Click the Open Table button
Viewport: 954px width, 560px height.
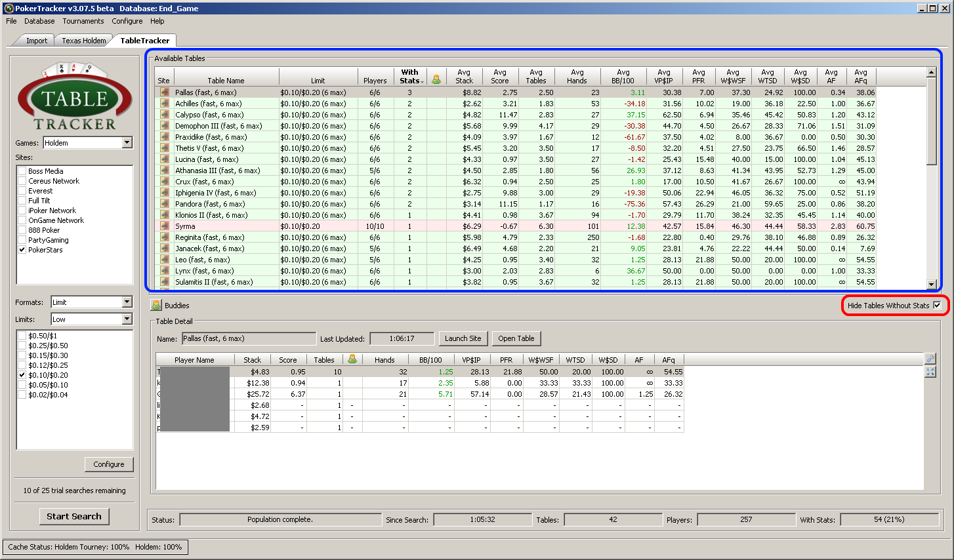tap(516, 338)
